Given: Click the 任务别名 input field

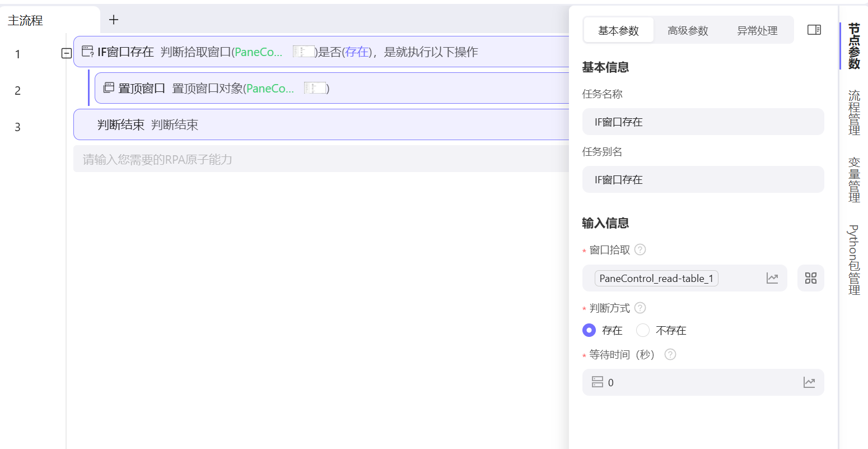Looking at the screenshot, I should pos(703,179).
